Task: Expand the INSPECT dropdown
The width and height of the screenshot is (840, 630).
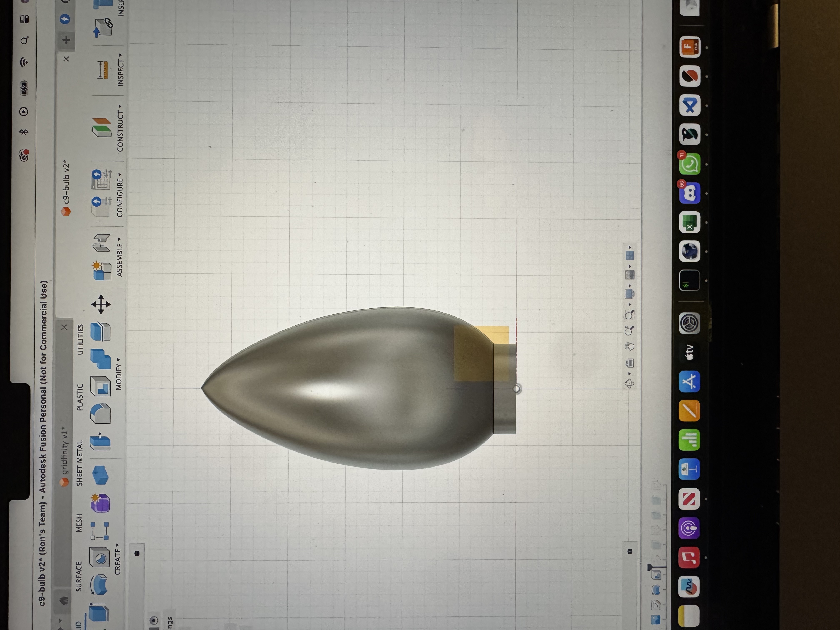Action: (121, 70)
